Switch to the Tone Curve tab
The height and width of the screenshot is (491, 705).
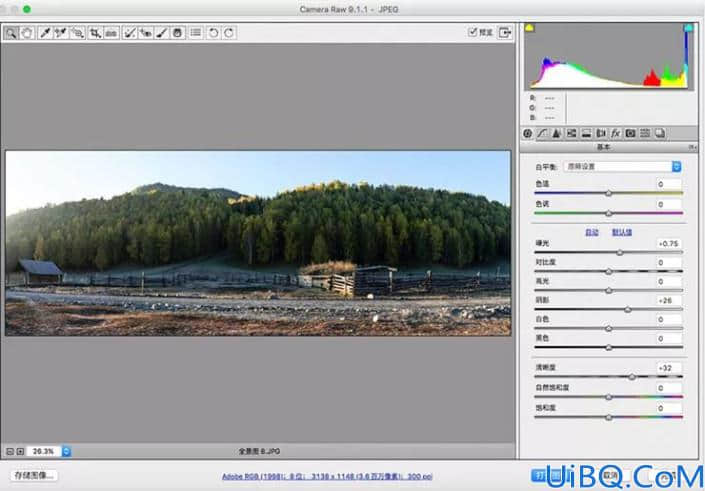[x=542, y=134]
